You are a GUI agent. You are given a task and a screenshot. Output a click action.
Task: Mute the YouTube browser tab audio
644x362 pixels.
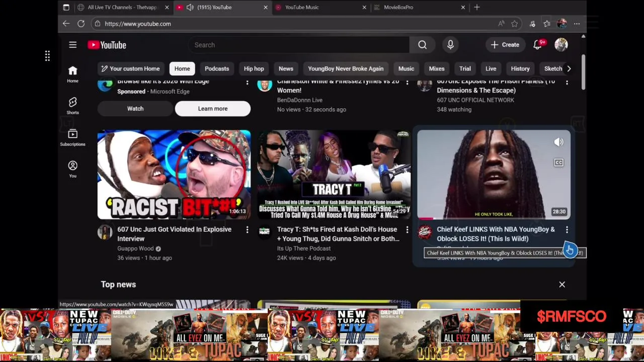[190, 7]
